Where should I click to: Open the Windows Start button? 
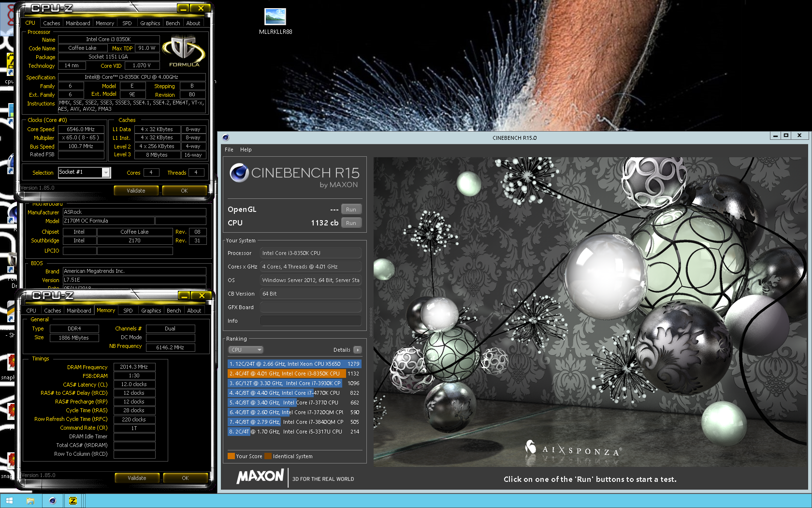(x=9, y=501)
